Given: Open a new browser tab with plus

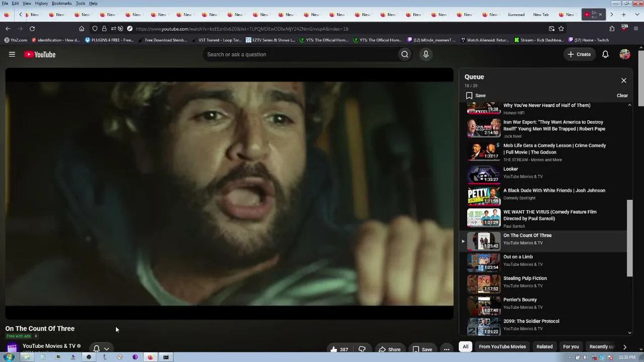Looking at the screenshot, I should [624, 15].
